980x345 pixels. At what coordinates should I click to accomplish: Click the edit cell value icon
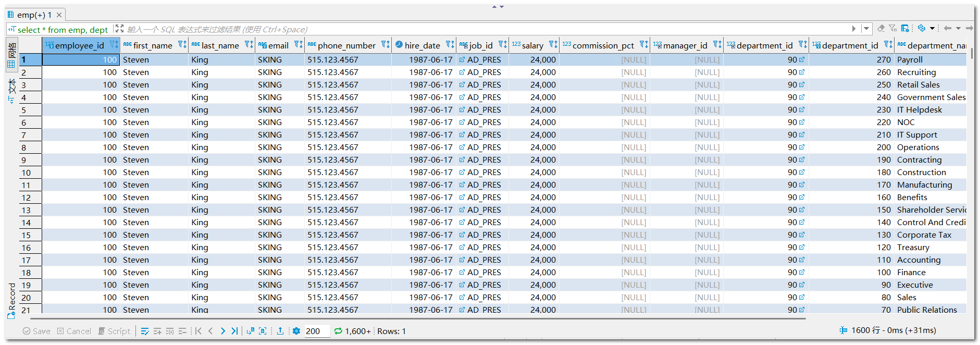pos(145,331)
